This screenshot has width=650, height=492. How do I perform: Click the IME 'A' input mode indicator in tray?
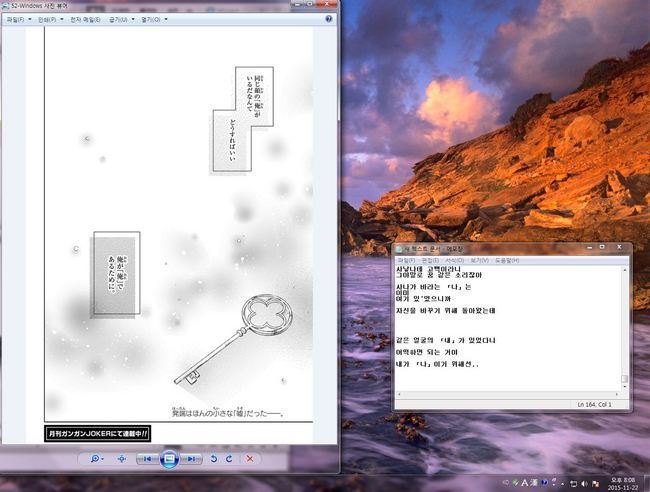click(x=525, y=483)
